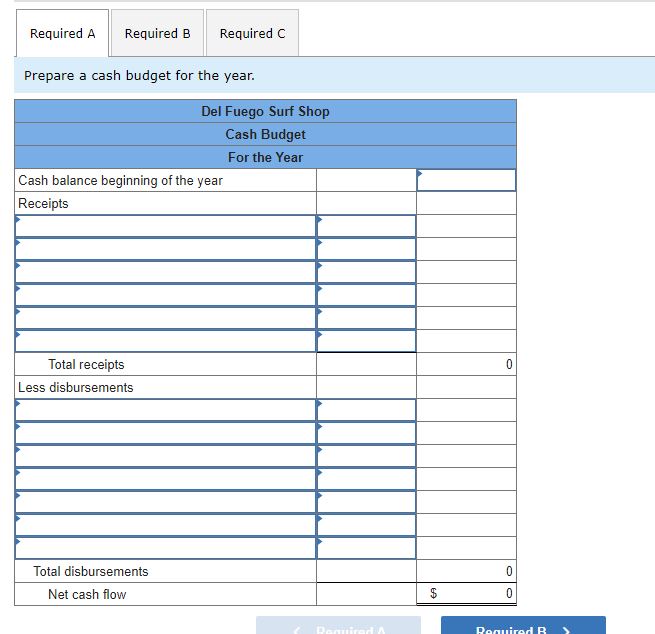Open the first disbursements label dropdown
655x634 pixels.
[x=165, y=410]
